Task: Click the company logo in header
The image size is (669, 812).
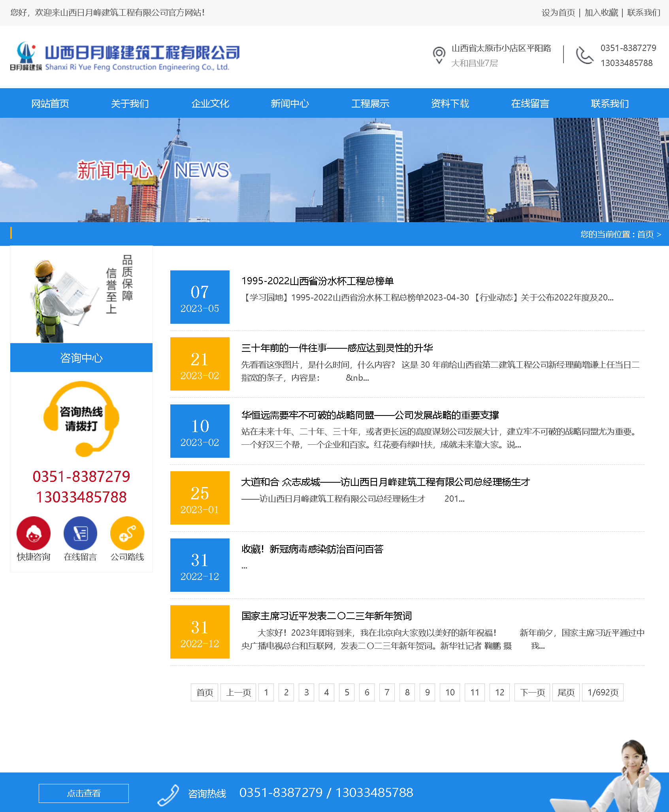Action: pyautogui.click(x=125, y=57)
